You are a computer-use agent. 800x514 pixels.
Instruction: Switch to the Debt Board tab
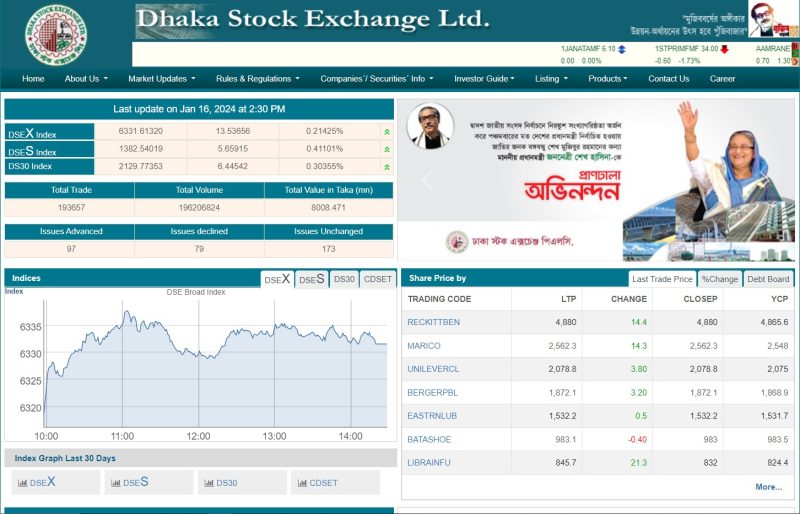[768, 279]
